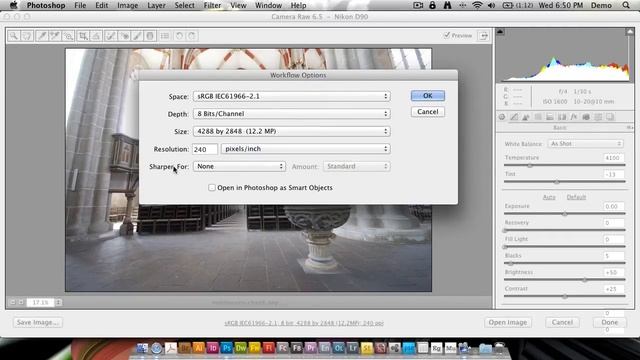Open the Snapshots panel icon
Viewport: 640px width, 360px height.
coord(610,117)
